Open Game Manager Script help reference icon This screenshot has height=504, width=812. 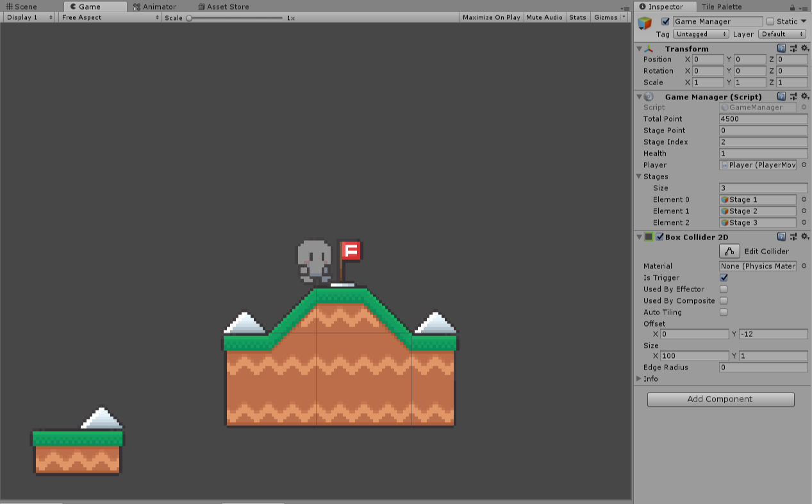click(781, 97)
